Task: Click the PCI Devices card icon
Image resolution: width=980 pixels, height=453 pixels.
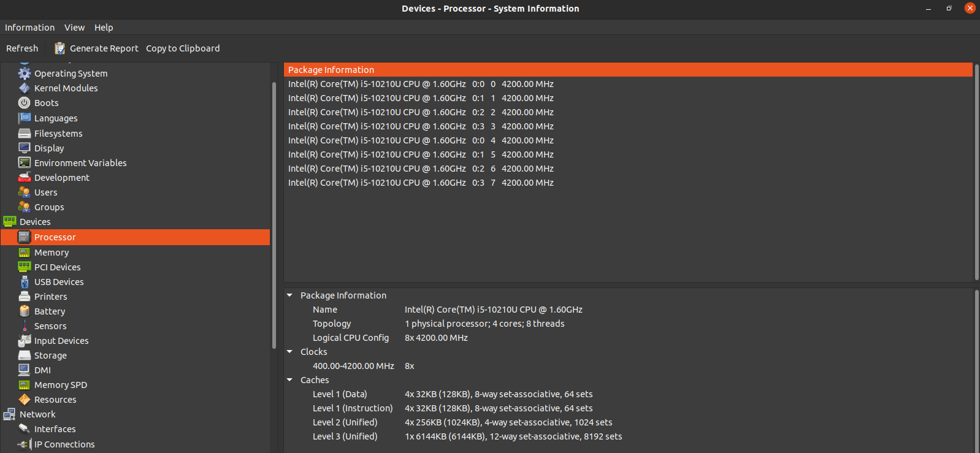Action: click(25, 267)
